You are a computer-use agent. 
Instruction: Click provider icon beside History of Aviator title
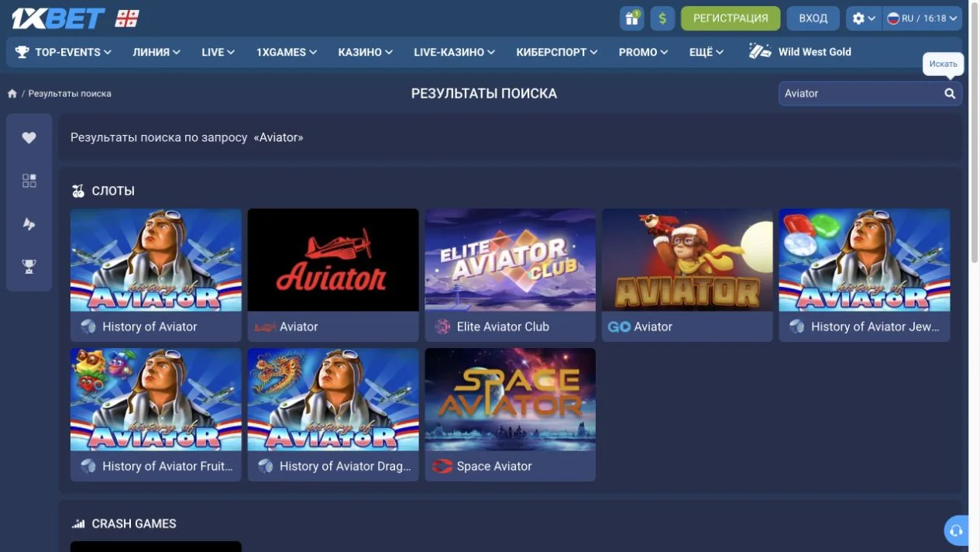click(88, 326)
